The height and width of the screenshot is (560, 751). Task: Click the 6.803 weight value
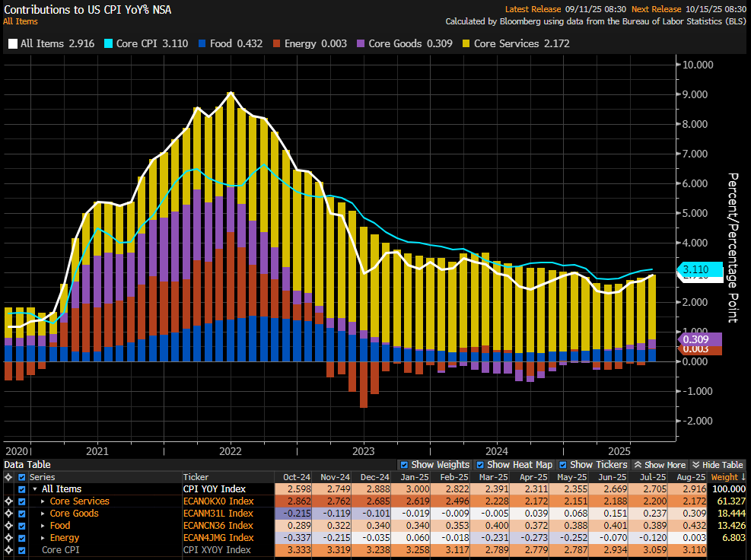(x=733, y=538)
